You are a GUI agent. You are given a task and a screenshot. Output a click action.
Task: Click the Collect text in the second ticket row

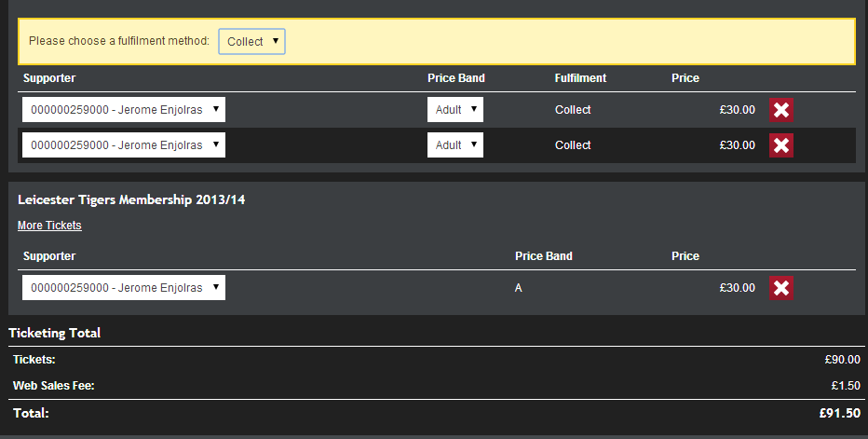(x=573, y=145)
